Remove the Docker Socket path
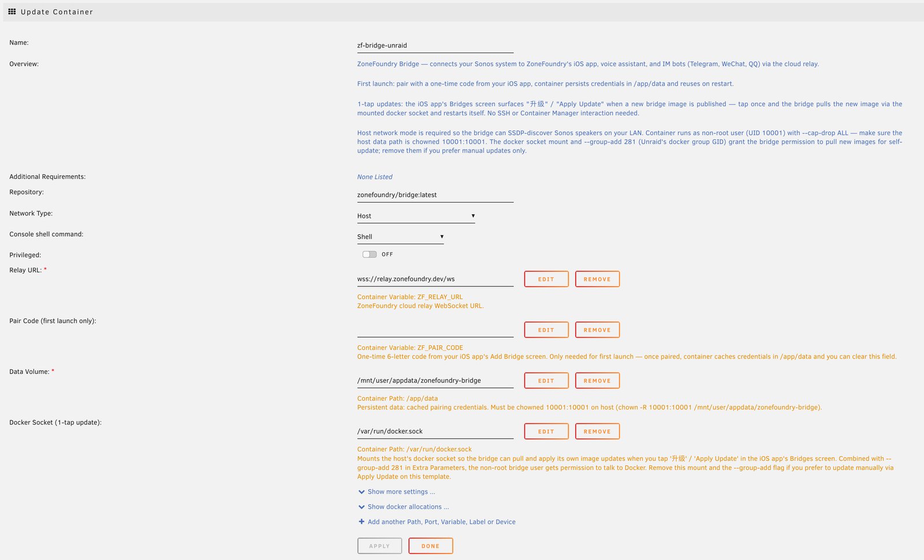 [x=597, y=431]
